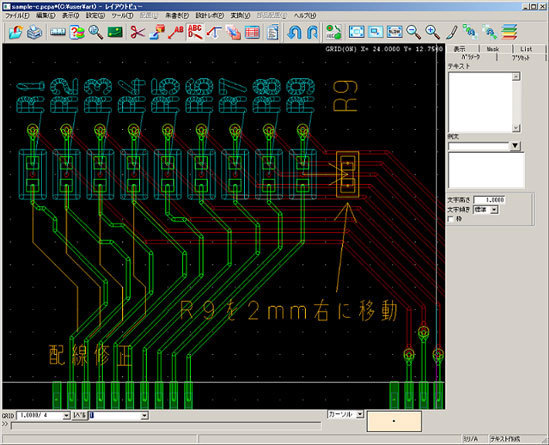Expand the カーソル cursor dropdown
This screenshot has height=445, width=549.
coord(360,415)
